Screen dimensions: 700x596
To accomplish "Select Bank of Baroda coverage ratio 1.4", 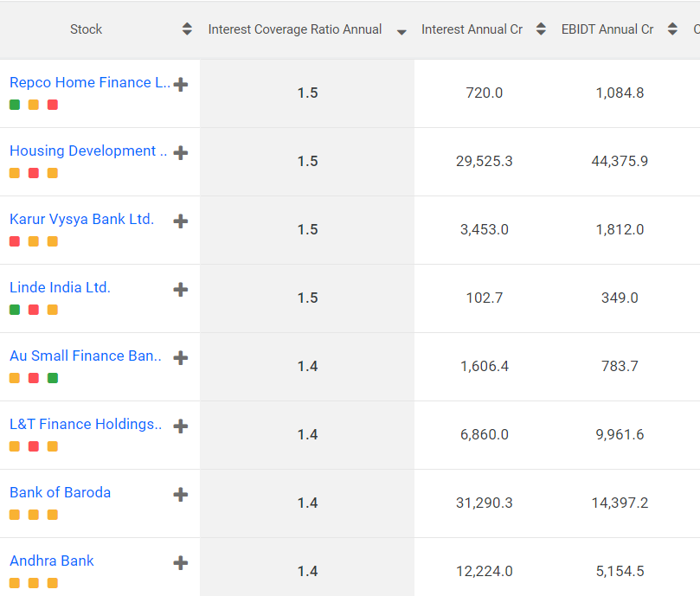I will tap(307, 503).
